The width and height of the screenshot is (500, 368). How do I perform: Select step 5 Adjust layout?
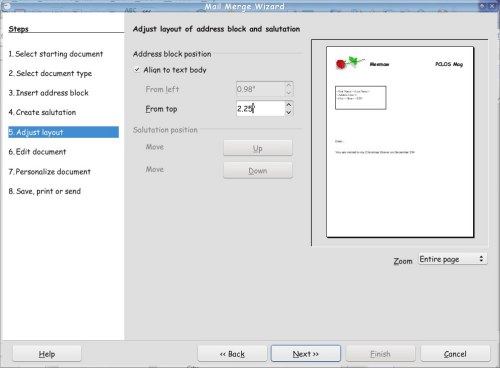click(x=63, y=132)
